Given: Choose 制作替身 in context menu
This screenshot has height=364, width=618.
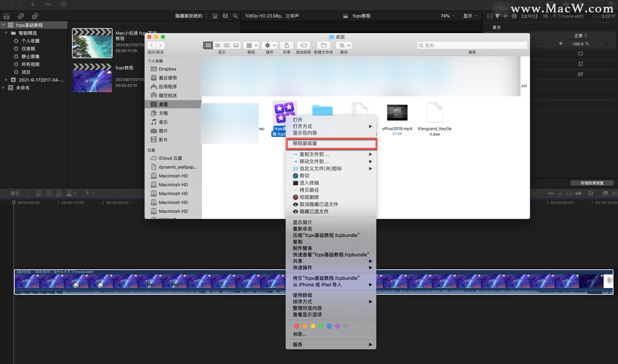Looking at the screenshot, I should click(331, 248).
